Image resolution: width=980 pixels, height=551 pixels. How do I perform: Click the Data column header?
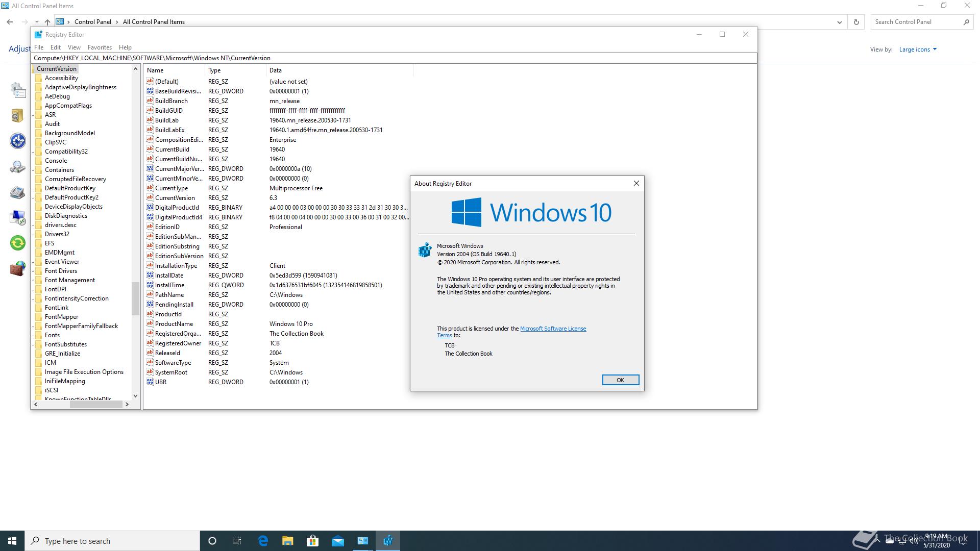point(339,70)
